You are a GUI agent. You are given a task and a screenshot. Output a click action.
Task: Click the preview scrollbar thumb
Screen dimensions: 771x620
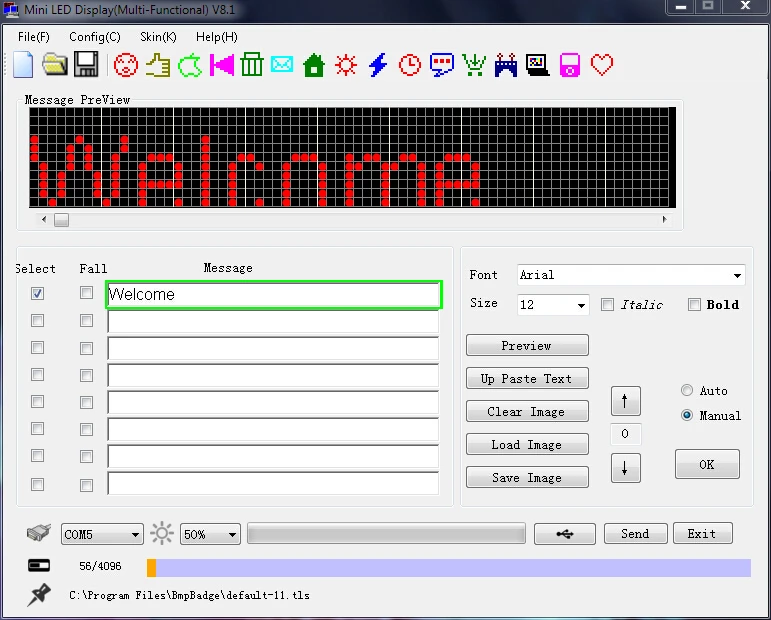61,219
